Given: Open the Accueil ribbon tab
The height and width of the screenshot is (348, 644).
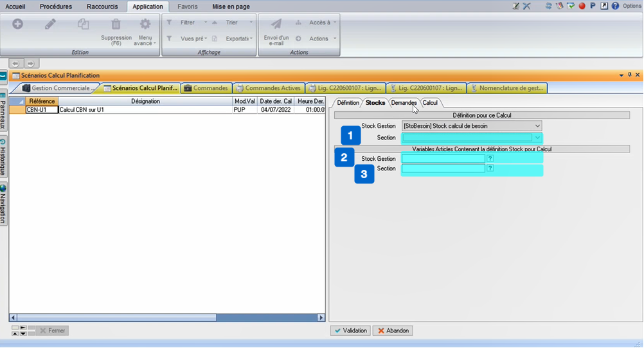Looking at the screenshot, I should coord(15,6).
